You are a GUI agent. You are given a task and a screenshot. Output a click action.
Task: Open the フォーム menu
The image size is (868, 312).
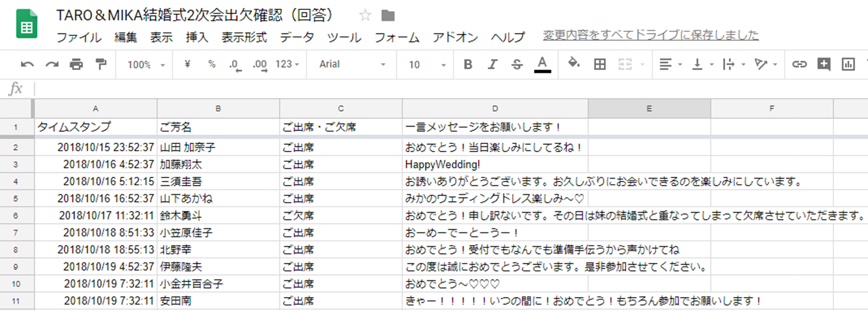(x=397, y=38)
